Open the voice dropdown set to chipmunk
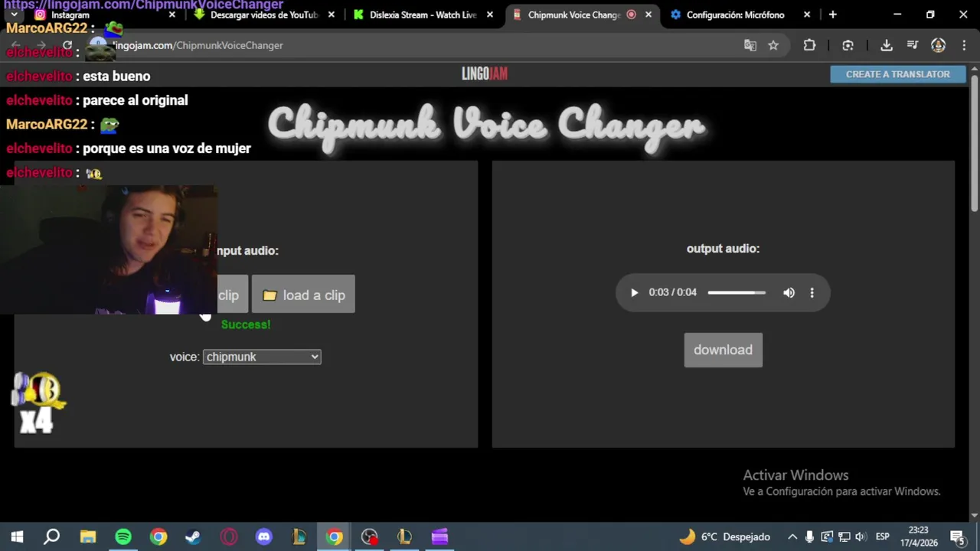Screen dimensions: 980x551 [x=262, y=357]
